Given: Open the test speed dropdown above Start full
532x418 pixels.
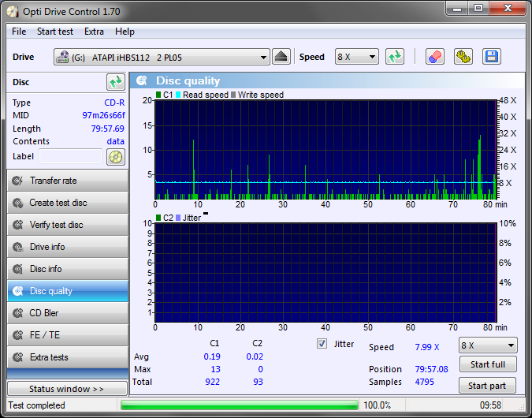Looking at the screenshot, I should (x=488, y=345).
